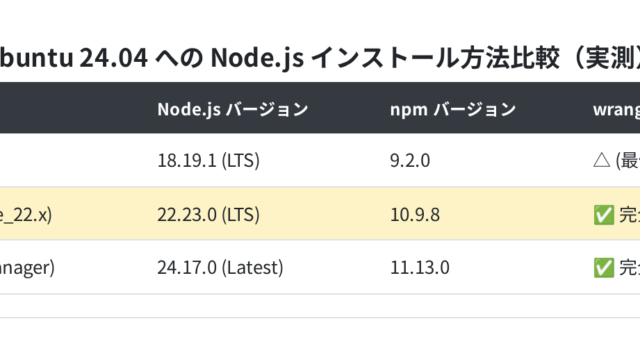
Task: Click the anager) text in last row
Action: [27, 268]
